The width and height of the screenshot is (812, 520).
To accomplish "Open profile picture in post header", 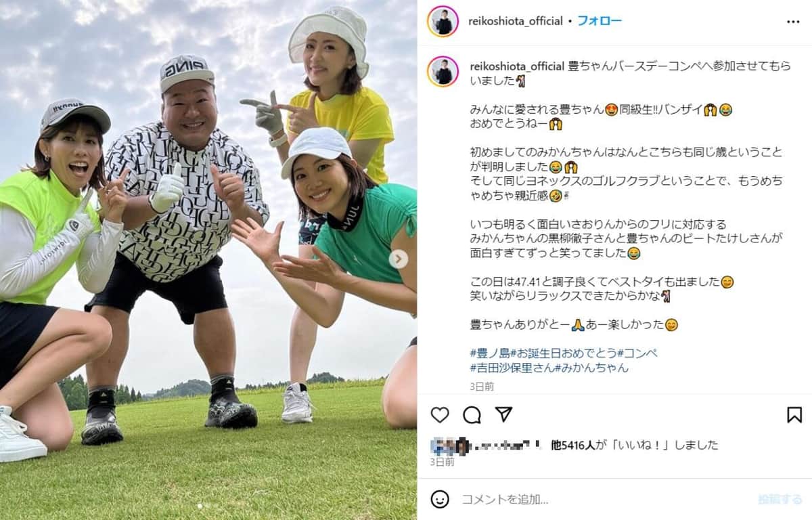I will (443, 22).
